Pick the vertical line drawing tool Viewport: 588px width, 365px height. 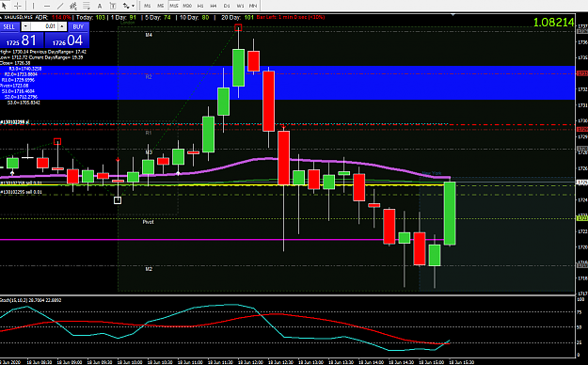[33, 6]
